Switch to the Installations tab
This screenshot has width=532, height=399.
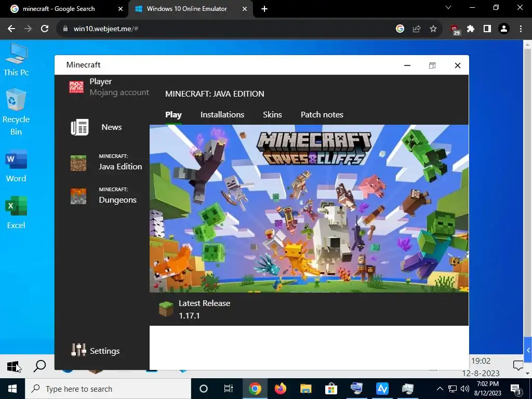[x=222, y=115]
